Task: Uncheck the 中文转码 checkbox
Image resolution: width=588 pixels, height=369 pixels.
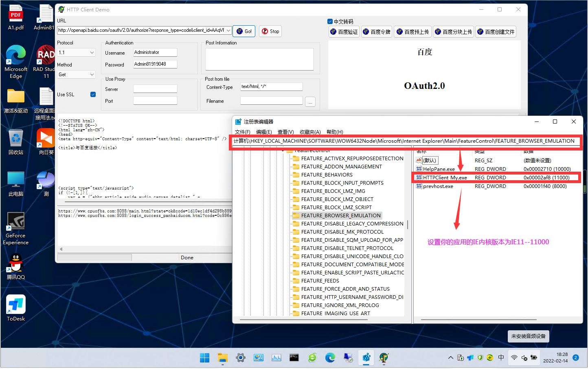Action: pos(330,22)
